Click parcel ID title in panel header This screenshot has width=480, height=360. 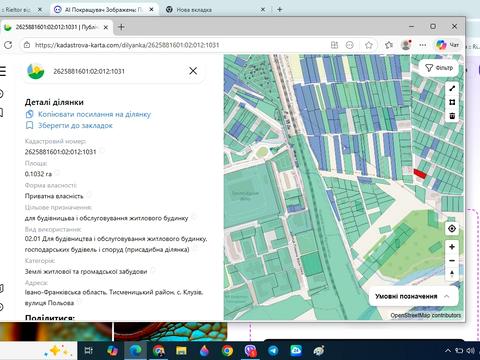coord(89,71)
